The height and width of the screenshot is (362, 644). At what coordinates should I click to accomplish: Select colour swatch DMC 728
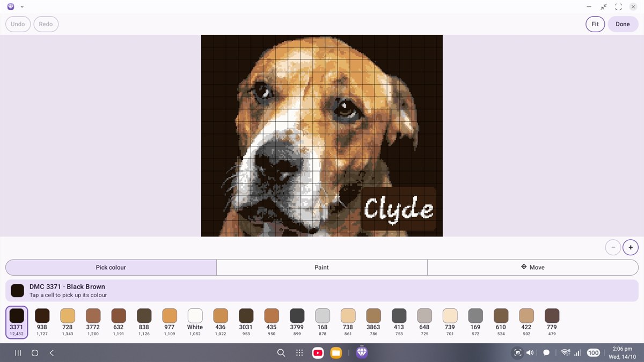(x=68, y=322)
